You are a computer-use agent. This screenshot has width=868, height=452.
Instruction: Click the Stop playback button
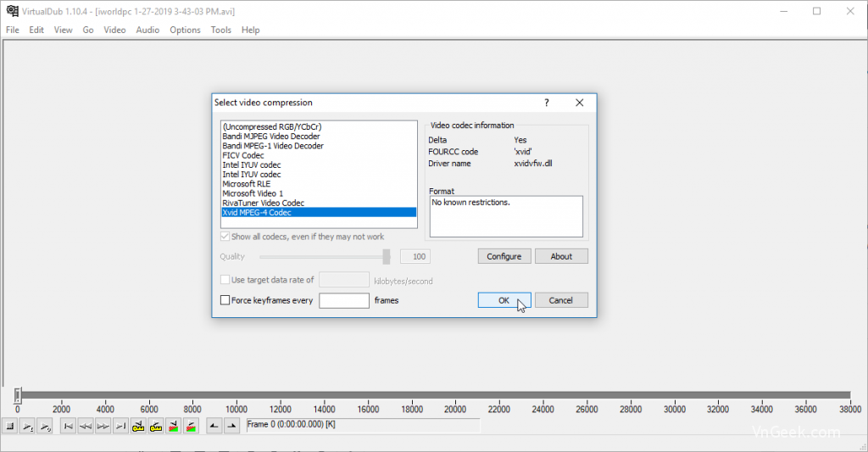9,426
